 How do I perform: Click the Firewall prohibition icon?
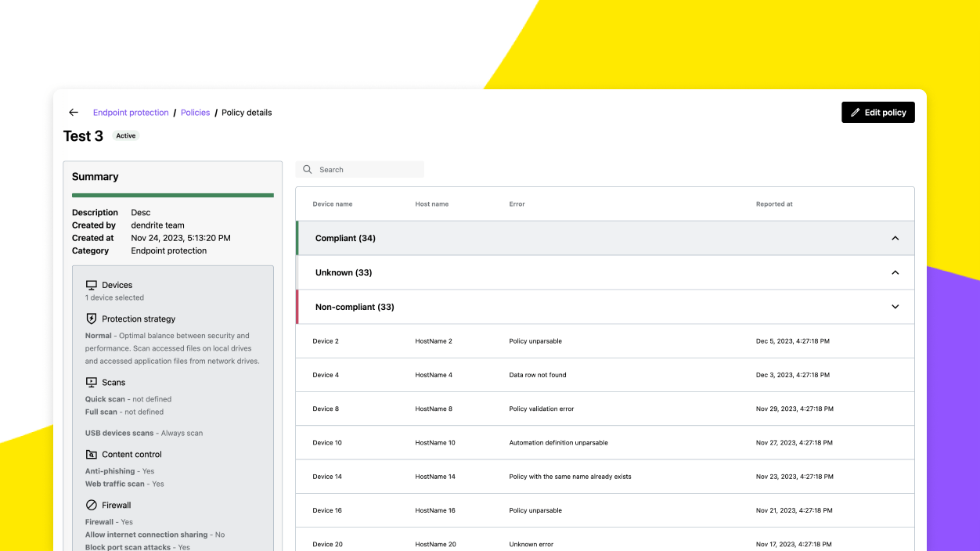pos(92,505)
